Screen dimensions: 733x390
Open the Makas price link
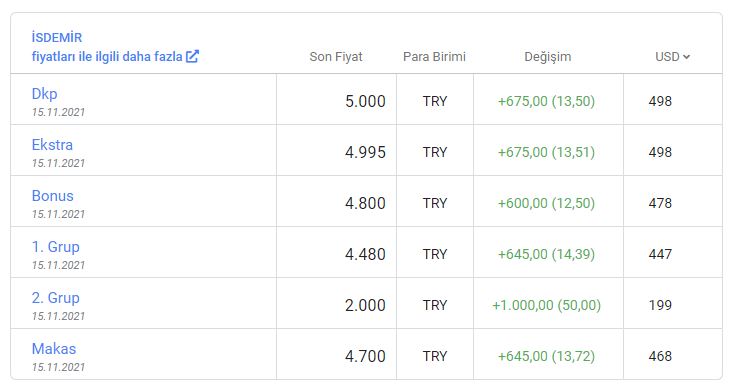54,348
